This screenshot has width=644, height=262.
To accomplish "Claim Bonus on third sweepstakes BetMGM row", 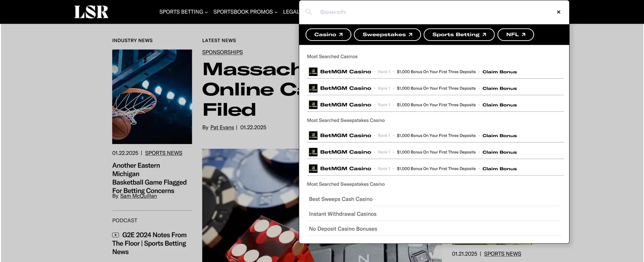I will 500,169.
